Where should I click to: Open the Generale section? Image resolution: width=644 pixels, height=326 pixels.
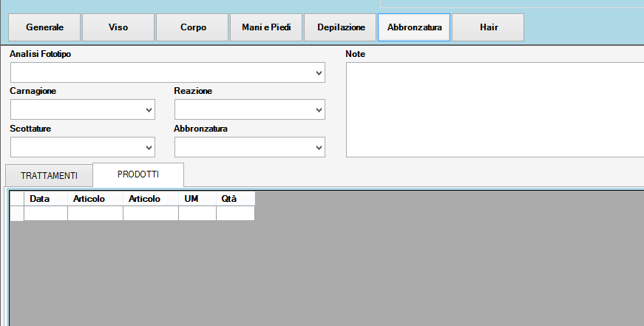44,27
